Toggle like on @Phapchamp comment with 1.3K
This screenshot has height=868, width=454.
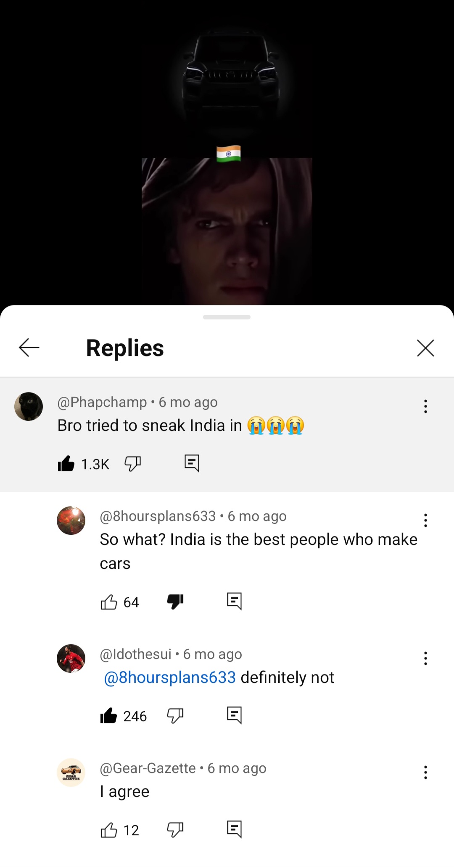pos(66,464)
